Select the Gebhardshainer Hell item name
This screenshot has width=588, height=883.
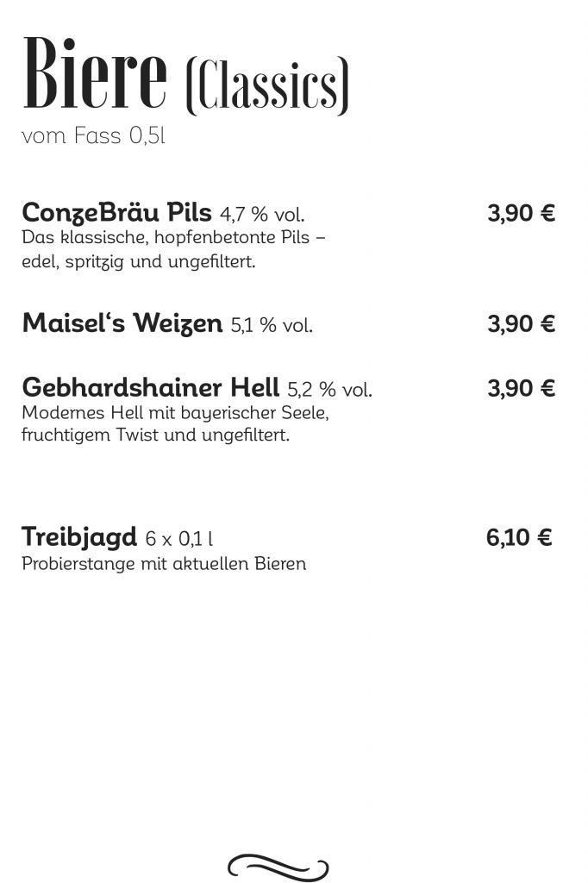click(150, 387)
